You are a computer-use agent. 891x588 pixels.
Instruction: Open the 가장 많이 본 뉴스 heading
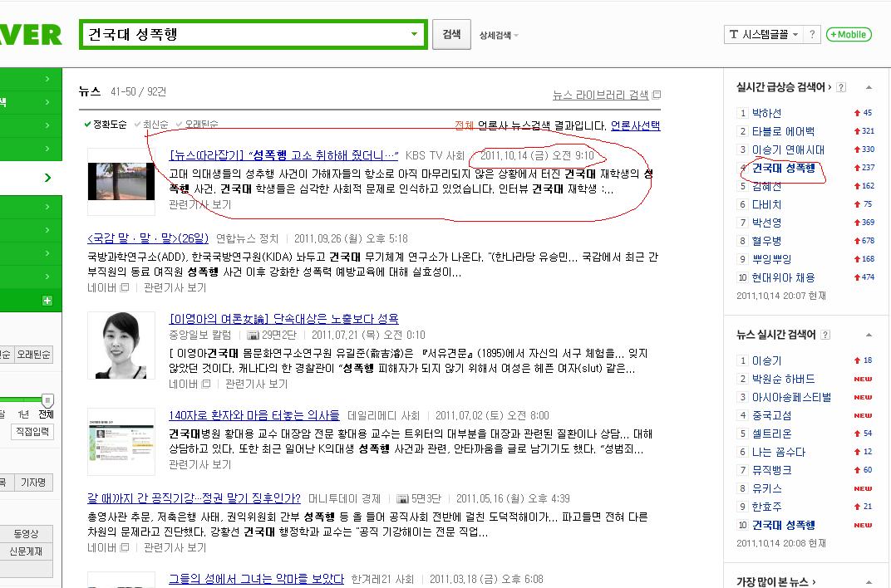pos(775,581)
